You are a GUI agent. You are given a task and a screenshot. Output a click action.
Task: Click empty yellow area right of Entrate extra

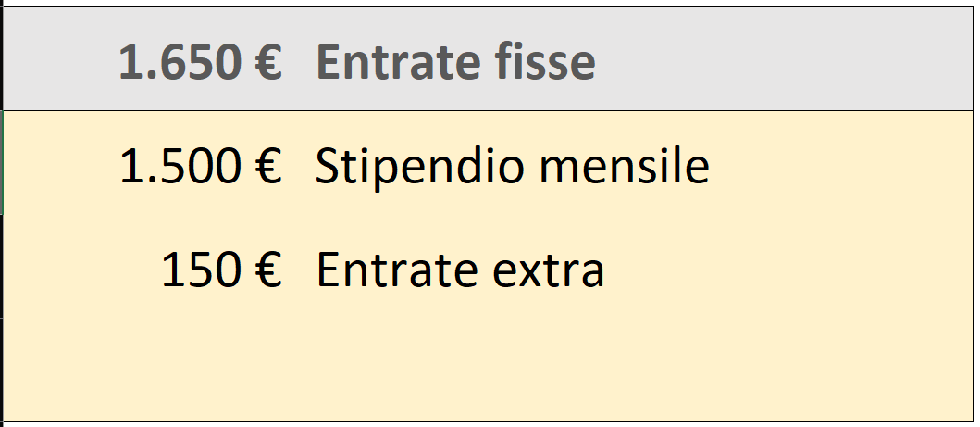tap(787, 270)
